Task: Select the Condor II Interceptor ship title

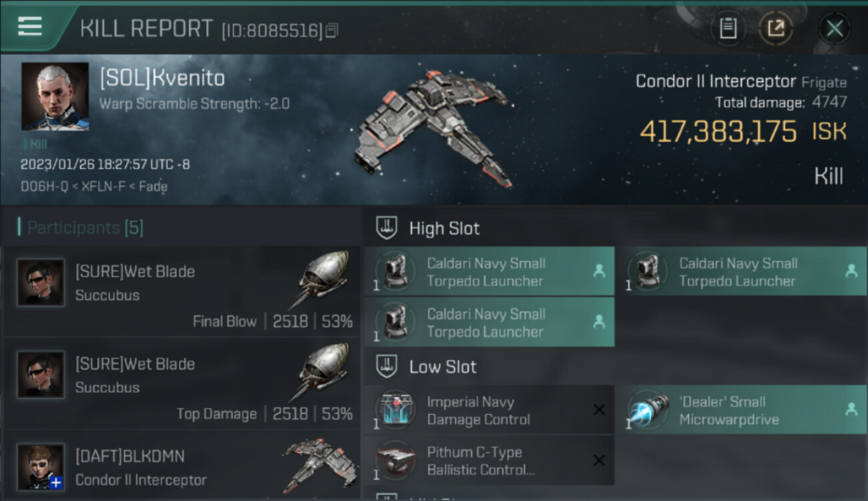Action: 716,81
